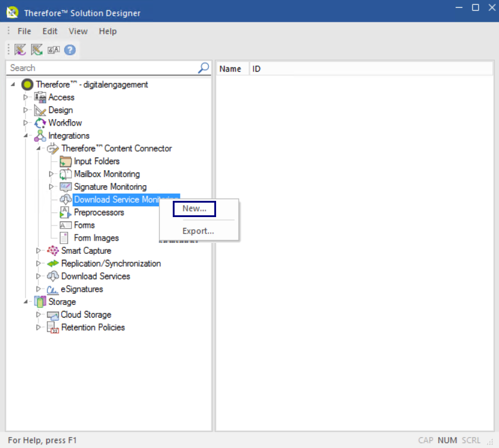
Task: Maximize the Solution Designer window
Action: tap(476, 7)
